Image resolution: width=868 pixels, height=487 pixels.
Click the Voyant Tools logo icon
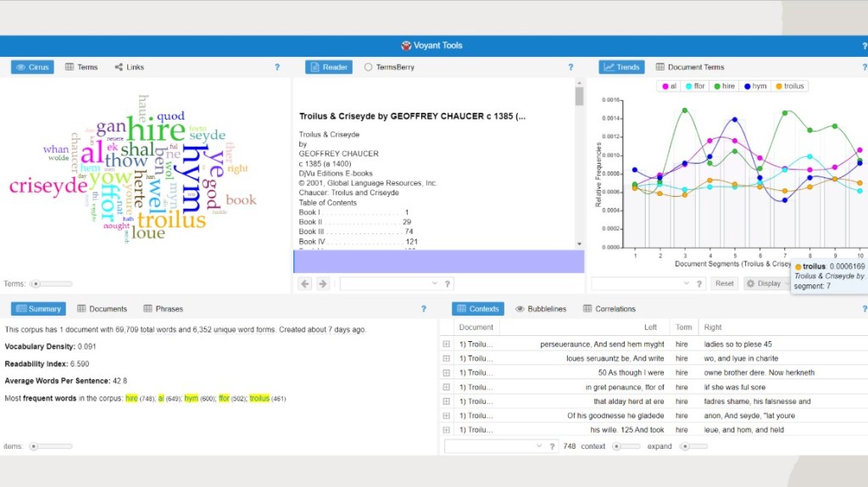407,46
